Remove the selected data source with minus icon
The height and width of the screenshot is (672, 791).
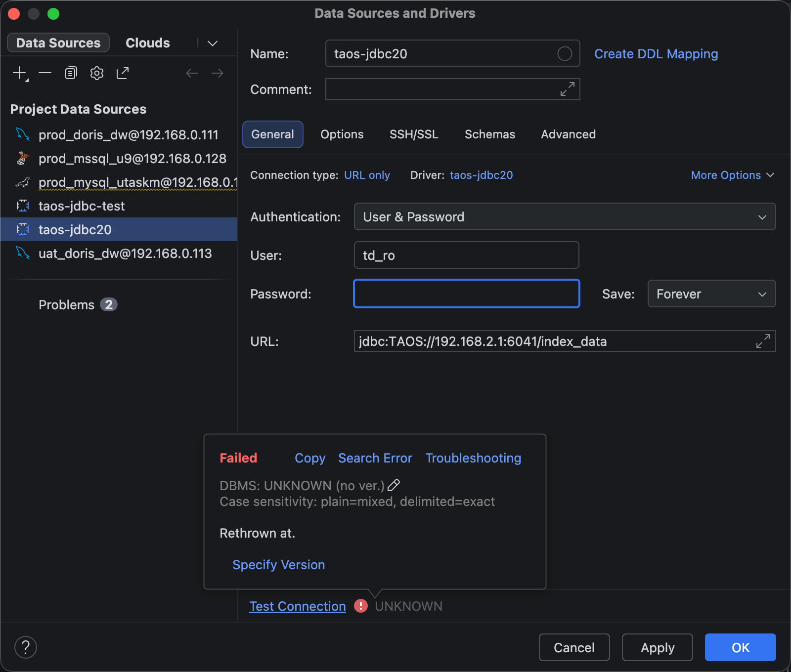coord(45,73)
